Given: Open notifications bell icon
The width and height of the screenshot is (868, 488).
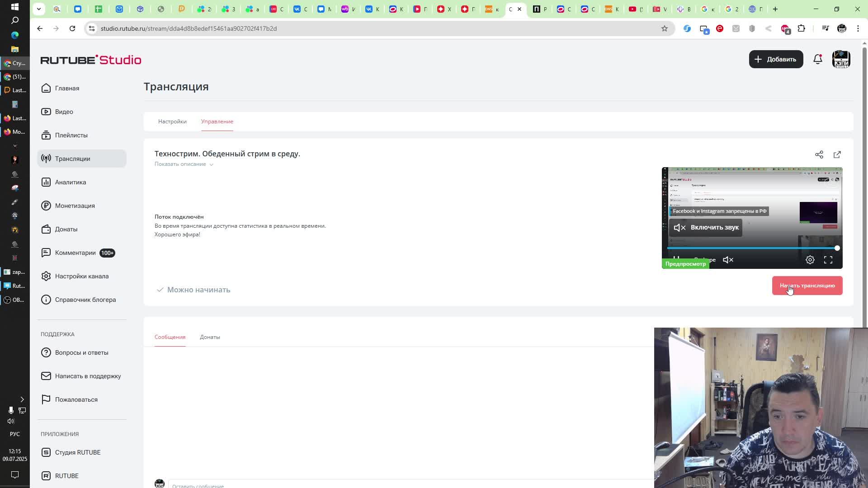Looking at the screenshot, I should [x=817, y=59].
